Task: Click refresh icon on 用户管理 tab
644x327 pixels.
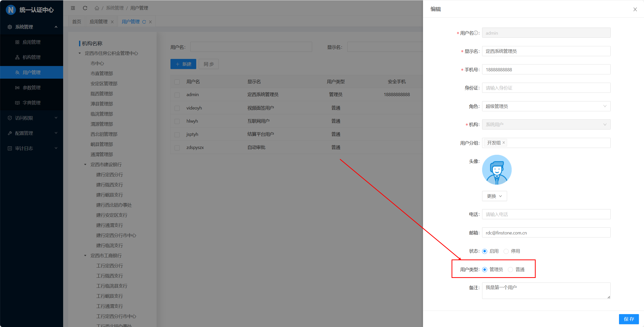Action: point(144,22)
